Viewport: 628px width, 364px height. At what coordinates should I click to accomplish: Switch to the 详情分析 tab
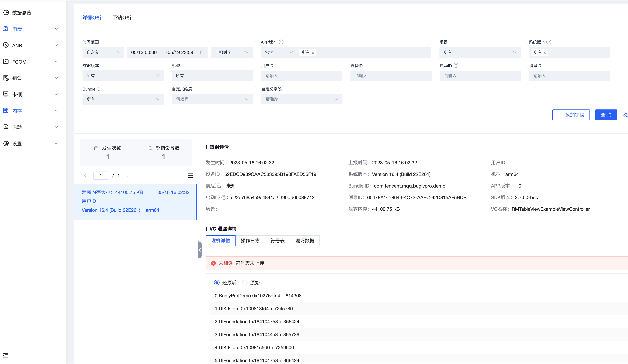[92, 17]
